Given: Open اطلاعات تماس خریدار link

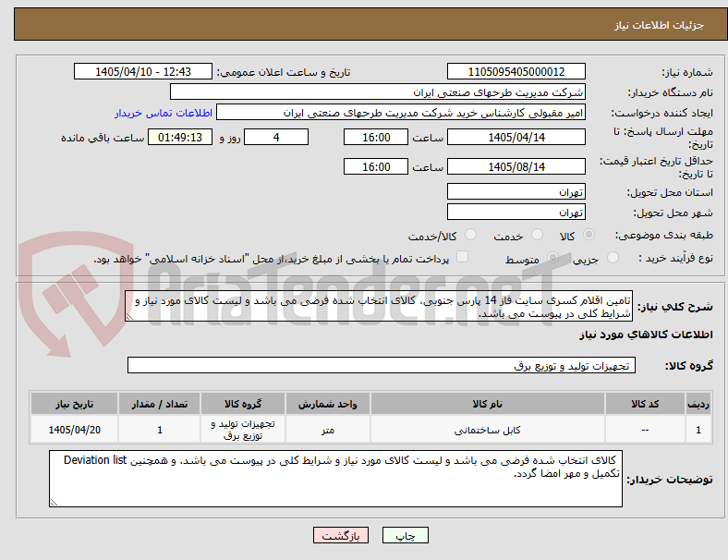Looking at the screenshot, I should [x=164, y=114].
